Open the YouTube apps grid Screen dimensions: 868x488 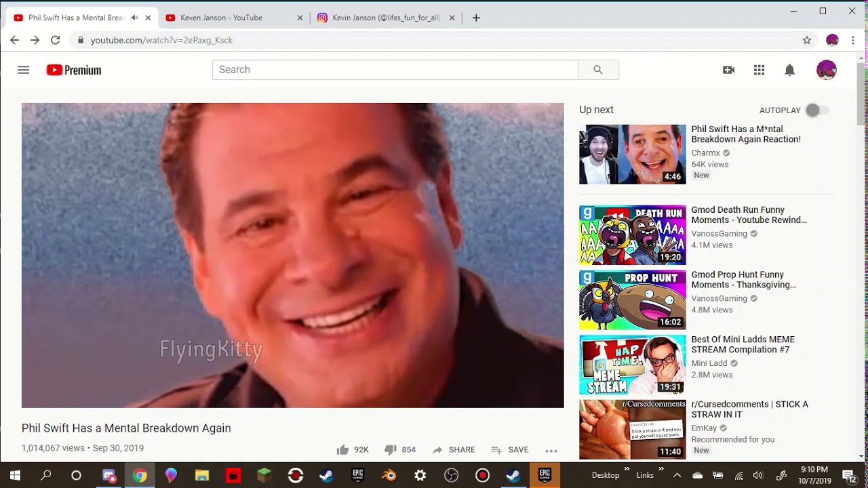(759, 70)
